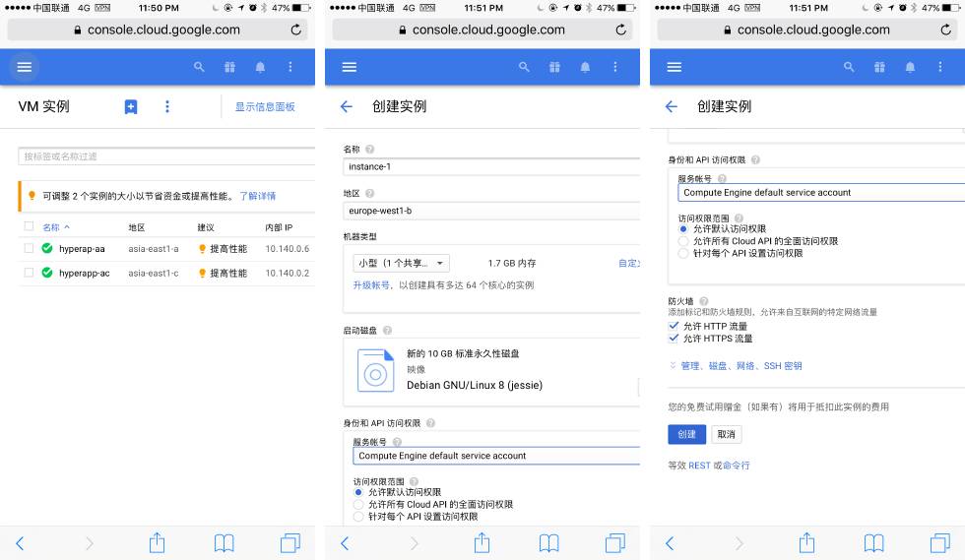Click the blue 创建 button
Screen dimensions: 965x560
687,434
